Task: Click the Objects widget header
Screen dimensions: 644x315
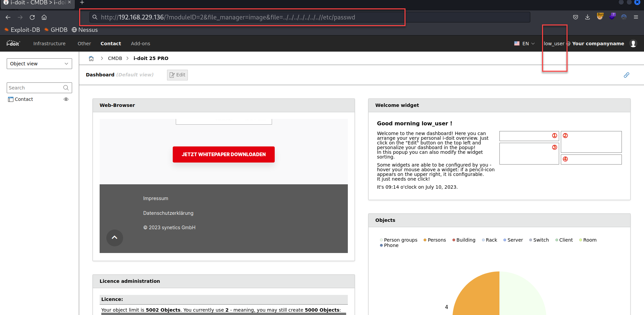Action: (x=499, y=220)
